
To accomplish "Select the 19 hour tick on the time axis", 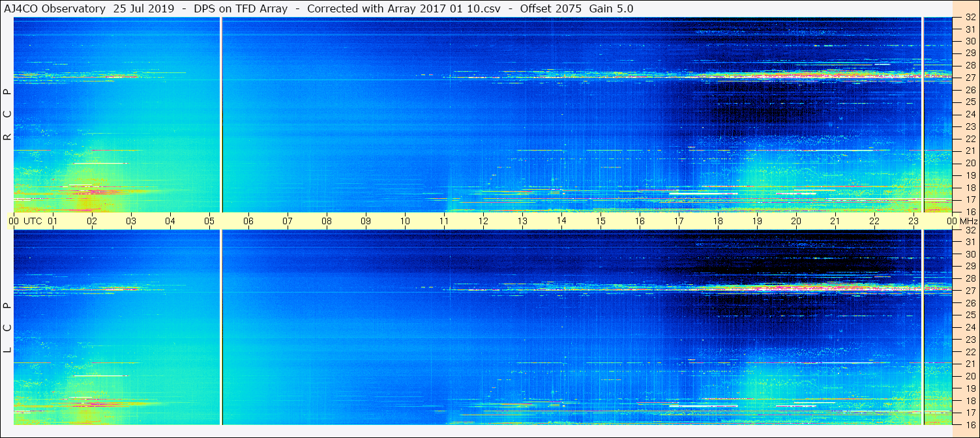I will pyautogui.click(x=757, y=221).
